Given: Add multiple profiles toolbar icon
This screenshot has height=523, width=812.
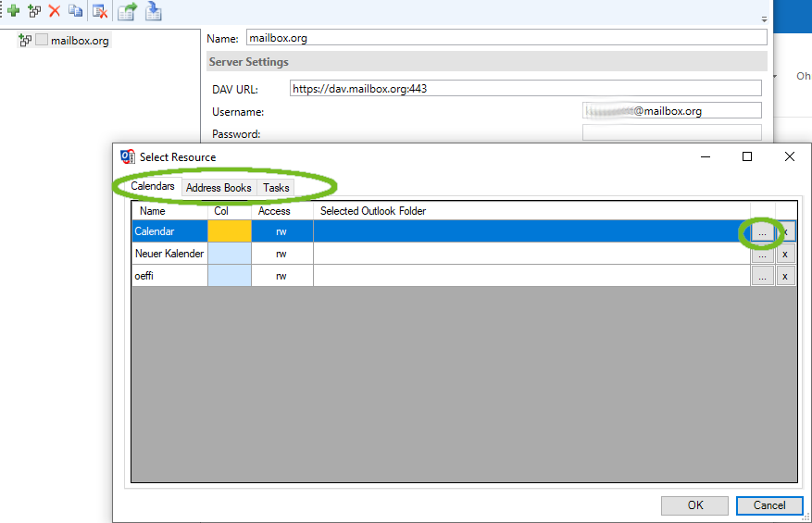Looking at the screenshot, I should pos(34,11).
